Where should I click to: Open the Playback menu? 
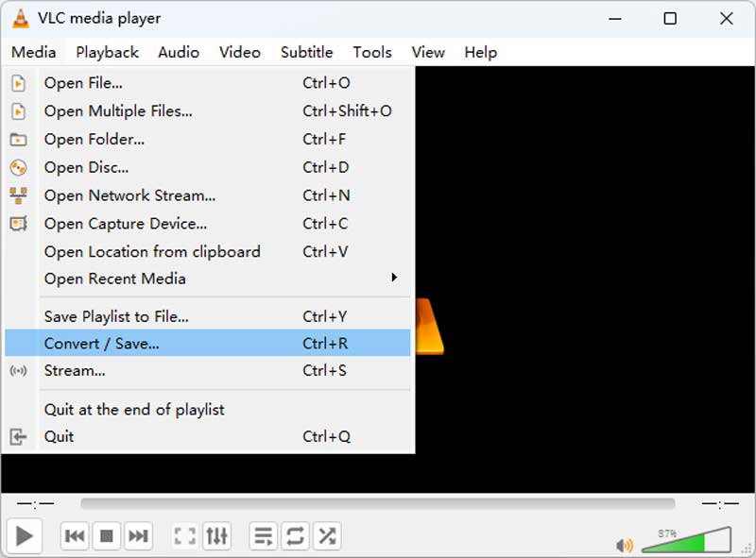point(107,52)
